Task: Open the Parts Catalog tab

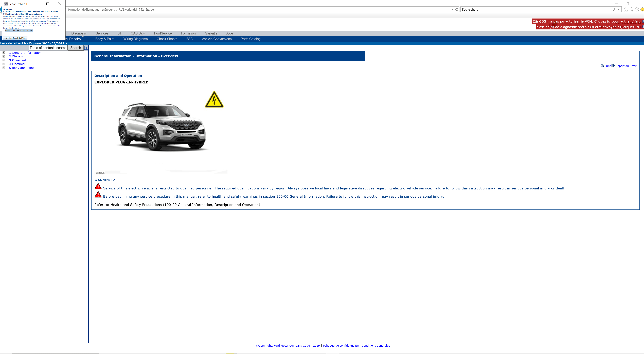Action: [250, 39]
